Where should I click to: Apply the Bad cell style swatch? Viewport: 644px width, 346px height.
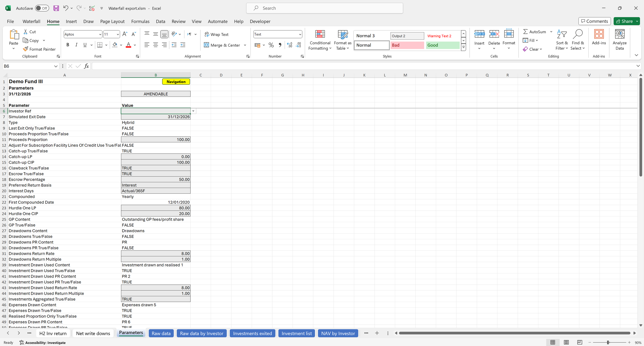point(407,45)
